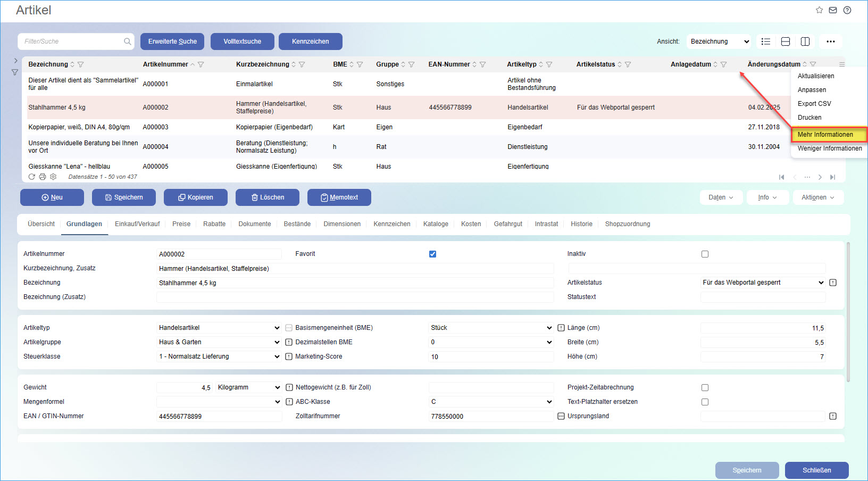Image resolution: width=868 pixels, height=481 pixels.
Task: Jump to last page of records
Action: pos(832,177)
